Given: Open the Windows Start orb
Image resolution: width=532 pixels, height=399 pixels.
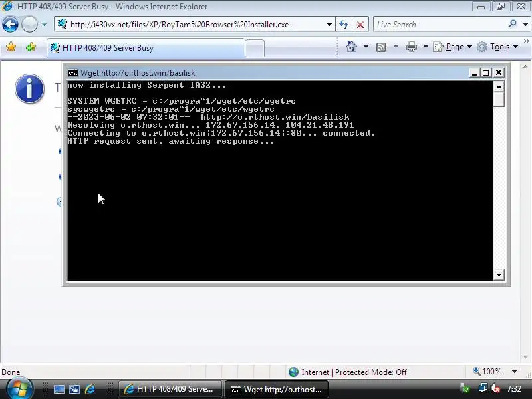Looking at the screenshot, I should coord(19,389).
